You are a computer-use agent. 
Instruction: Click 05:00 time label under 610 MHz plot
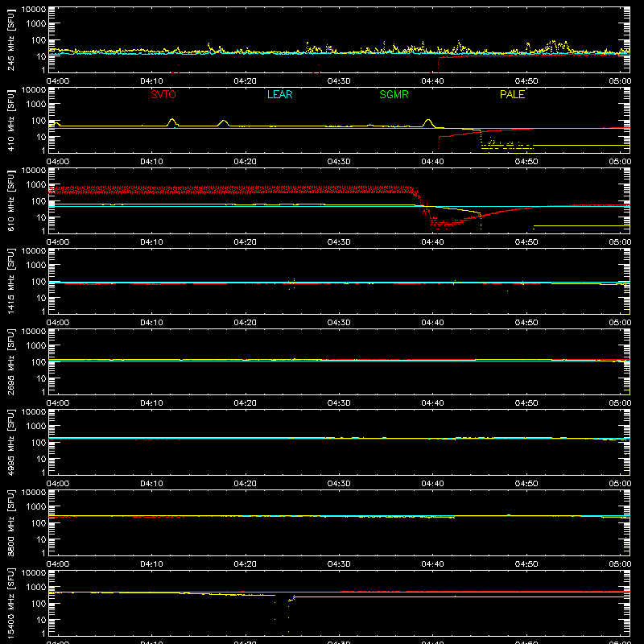coord(620,242)
